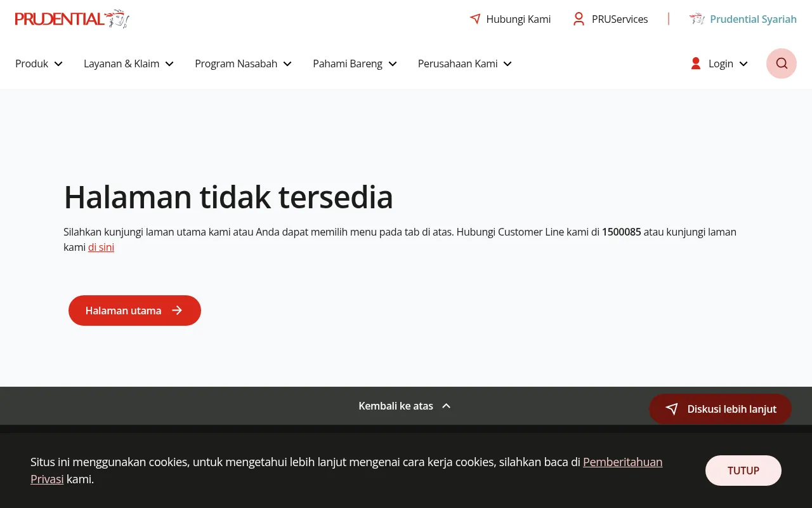This screenshot has height=508, width=812.
Task: Open Diskusi lebih lanjut chat button
Action: point(720,409)
